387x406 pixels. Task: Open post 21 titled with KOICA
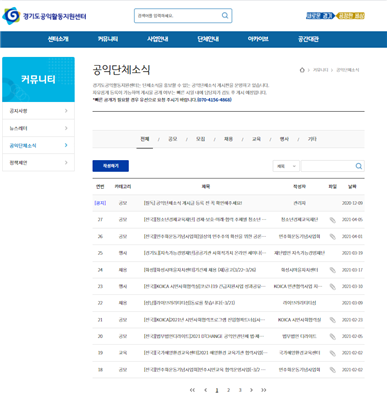205,320
